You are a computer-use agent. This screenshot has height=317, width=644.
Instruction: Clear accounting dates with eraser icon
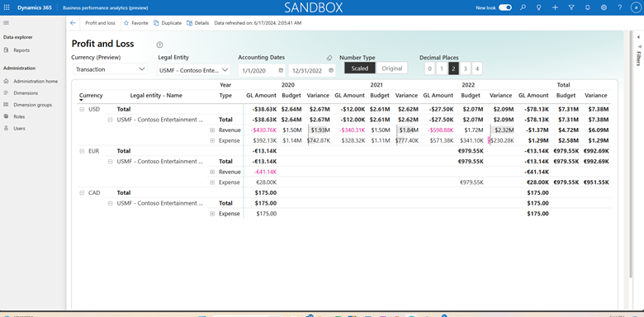pyautogui.click(x=329, y=59)
